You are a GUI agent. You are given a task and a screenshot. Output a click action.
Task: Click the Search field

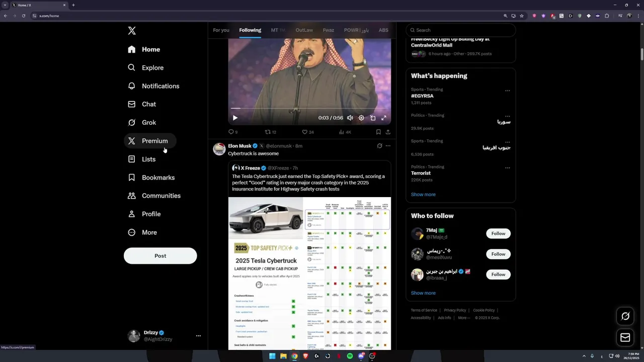461,30
